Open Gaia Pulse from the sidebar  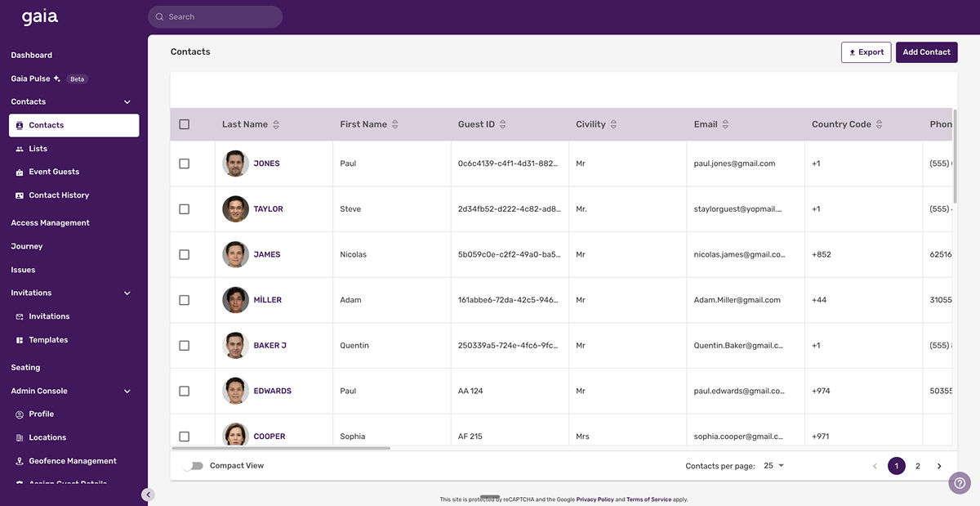click(36, 78)
